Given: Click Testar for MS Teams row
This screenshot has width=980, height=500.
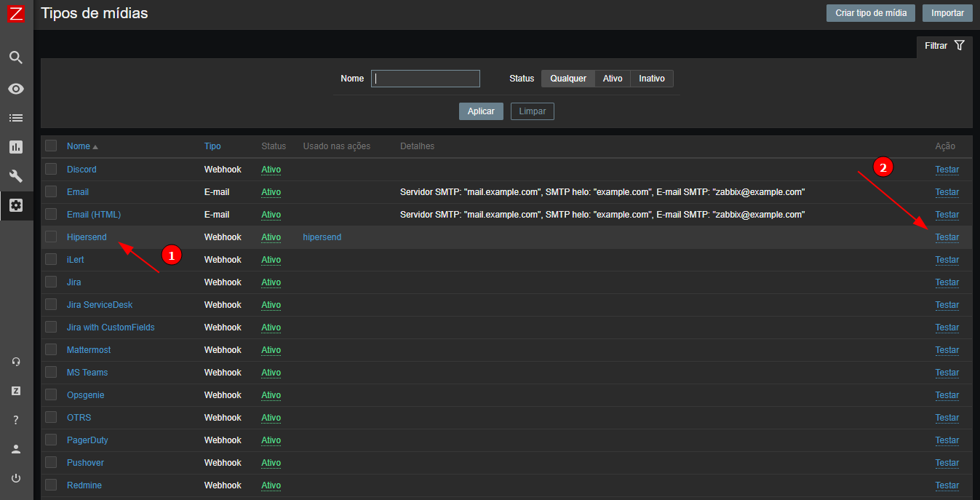Looking at the screenshot, I should [947, 373].
